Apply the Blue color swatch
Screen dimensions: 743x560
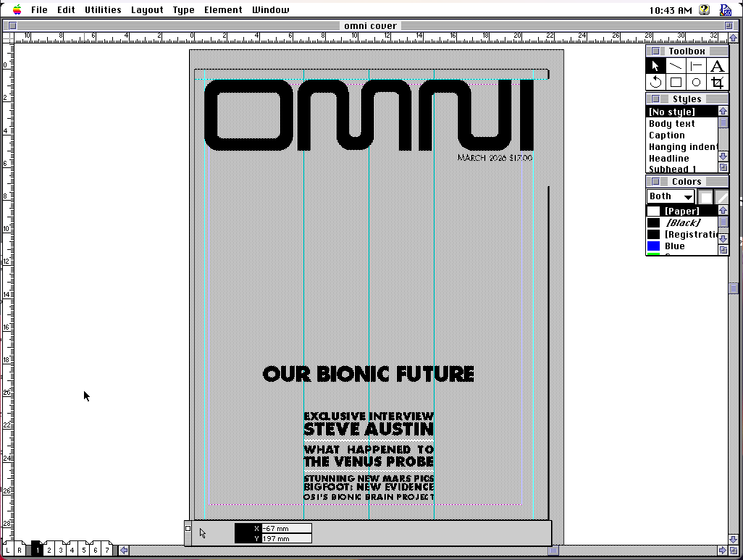673,246
